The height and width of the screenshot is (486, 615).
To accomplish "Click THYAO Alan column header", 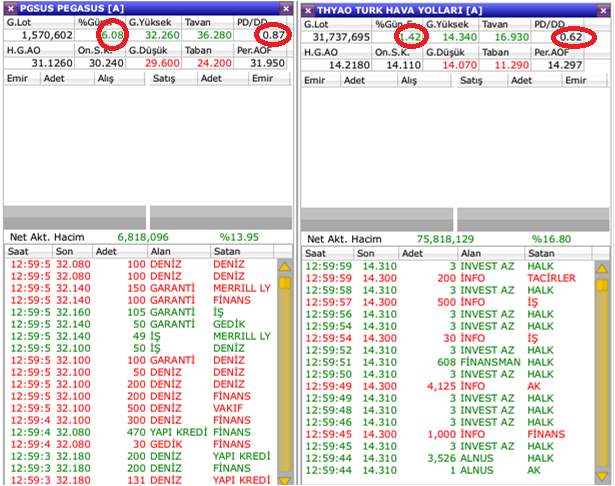I will coord(491,253).
